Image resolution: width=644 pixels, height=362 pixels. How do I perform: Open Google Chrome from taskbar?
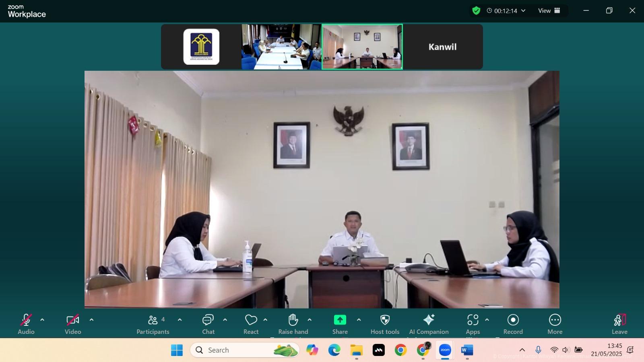click(x=400, y=350)
